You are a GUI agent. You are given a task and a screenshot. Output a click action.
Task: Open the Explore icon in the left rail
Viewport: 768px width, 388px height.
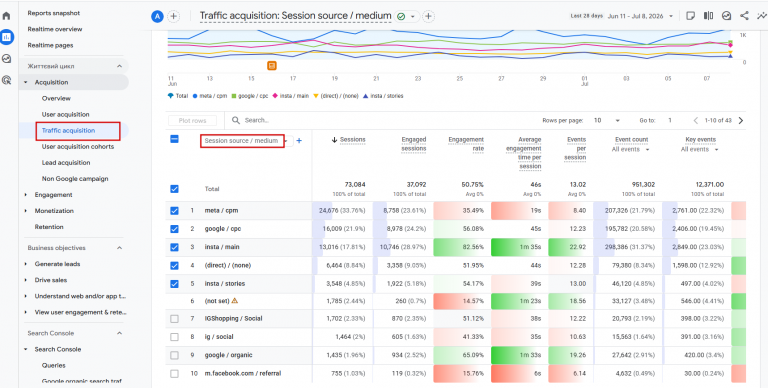click(x=7, y=58)
